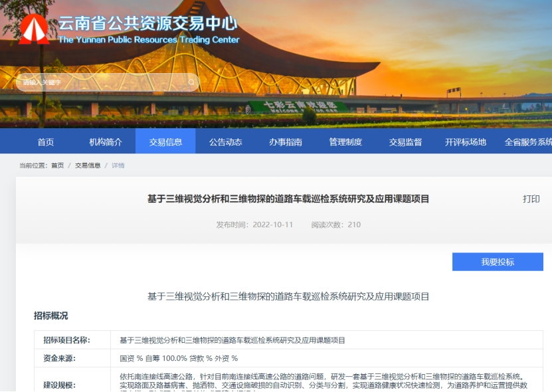The height and width of the screenshot is (392, 552).
Task: Click 详情 at the breadcrumb end
Action: [118, 165]
